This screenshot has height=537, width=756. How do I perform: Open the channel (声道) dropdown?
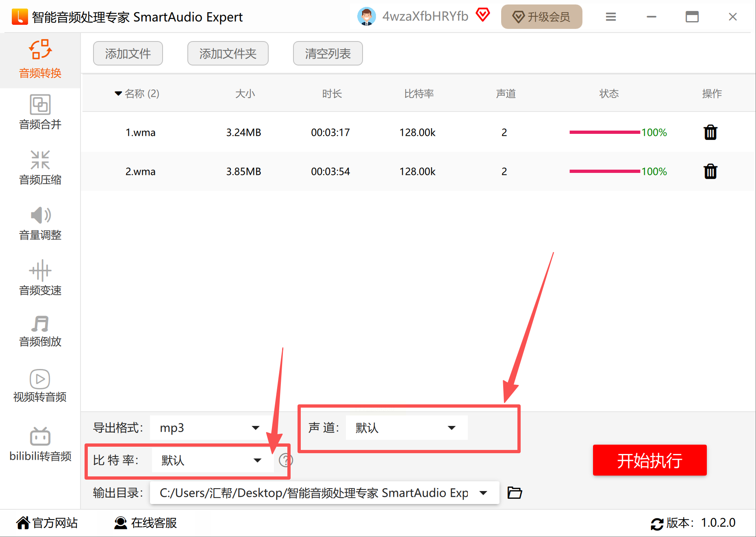(406, 428)
